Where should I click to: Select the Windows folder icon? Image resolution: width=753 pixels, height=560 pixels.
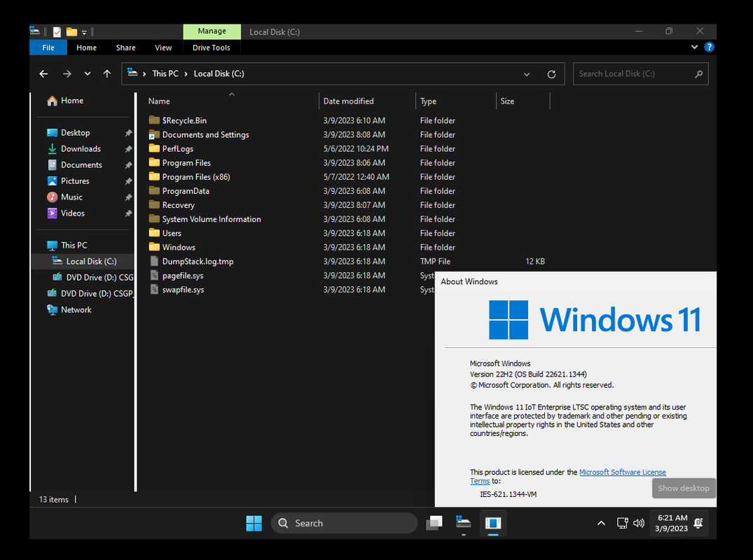tap(154, 246)
